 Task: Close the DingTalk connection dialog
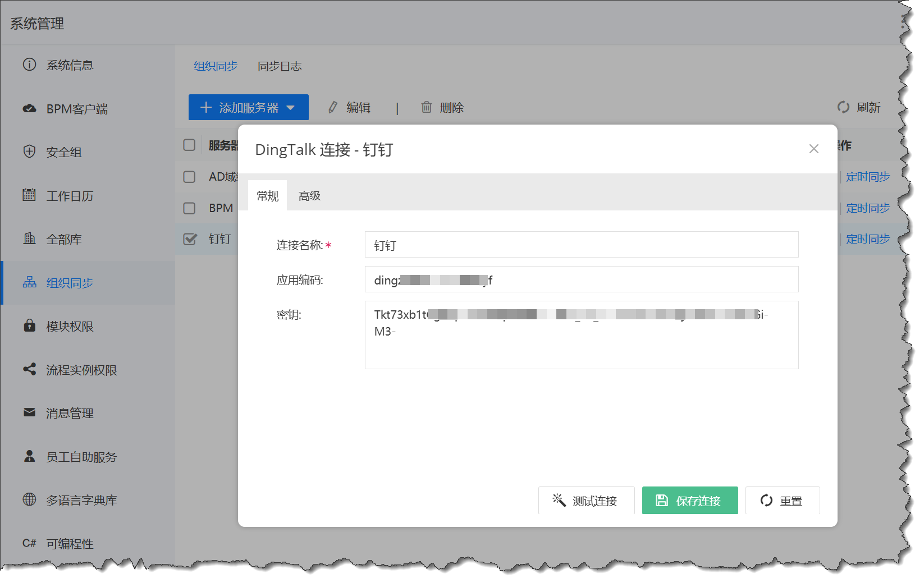click(x=813, y=149)
